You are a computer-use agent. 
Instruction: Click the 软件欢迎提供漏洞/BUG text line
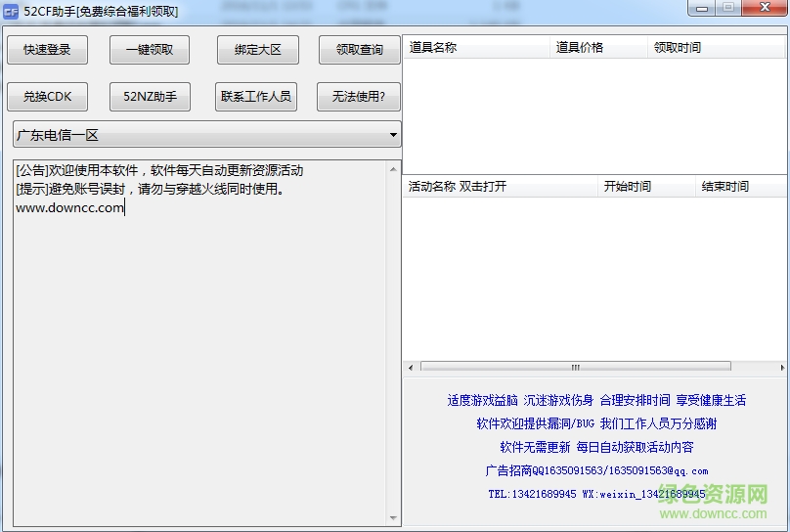click(x=596, y=423)
